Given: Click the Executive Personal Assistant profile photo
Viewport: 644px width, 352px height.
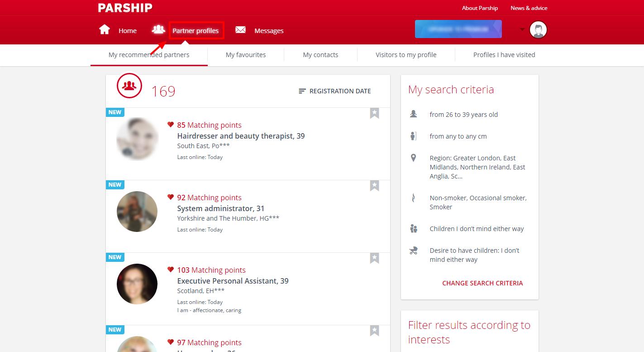Looking at the screenshot, I should click(x=137, y=284).
